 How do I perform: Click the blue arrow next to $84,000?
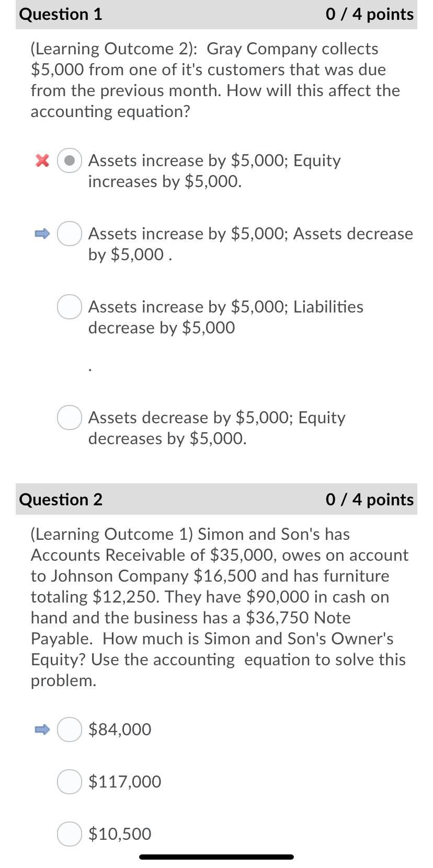[42, 729]
